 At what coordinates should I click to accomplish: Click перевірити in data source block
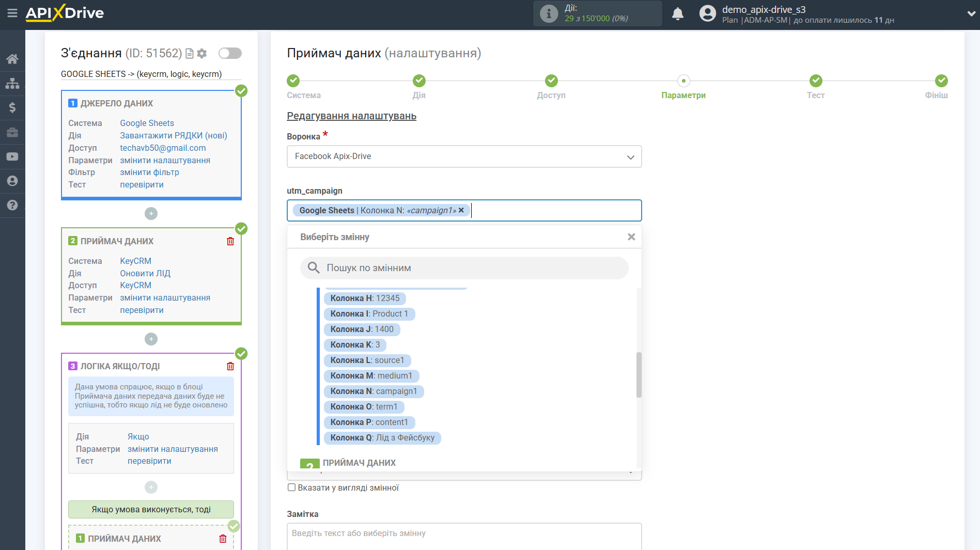[x=142, y=184]
